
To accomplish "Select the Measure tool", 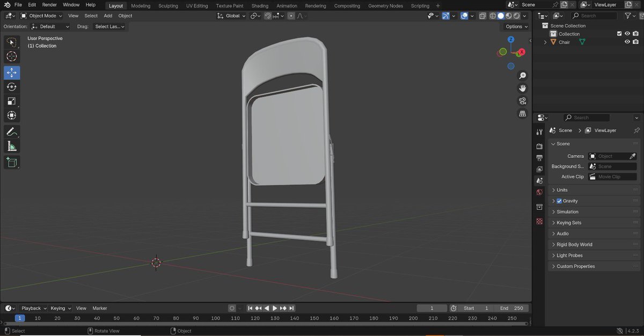I will point(12,146).
